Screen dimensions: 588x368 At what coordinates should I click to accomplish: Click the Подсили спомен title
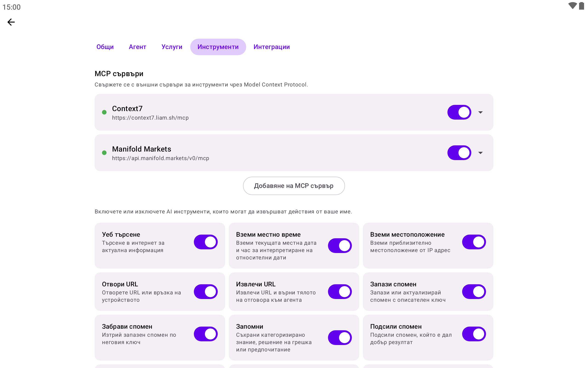click(396, 327)
